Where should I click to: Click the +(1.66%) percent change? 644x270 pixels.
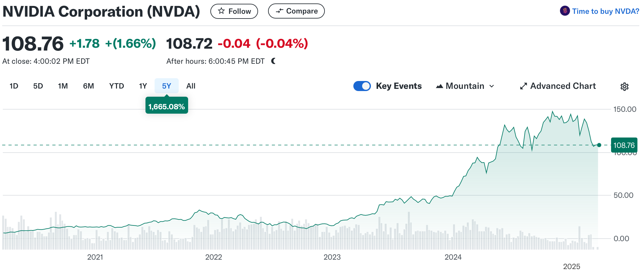point(130,43)
